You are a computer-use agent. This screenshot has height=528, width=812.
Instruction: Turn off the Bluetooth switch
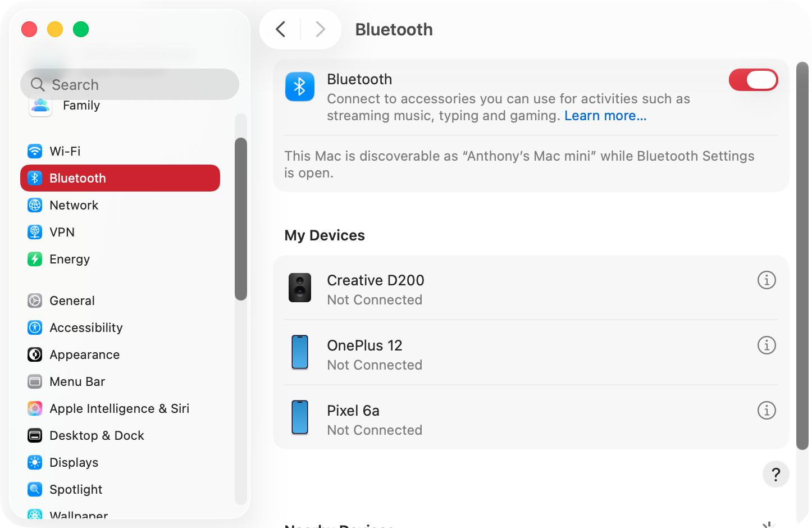point(753,80)
